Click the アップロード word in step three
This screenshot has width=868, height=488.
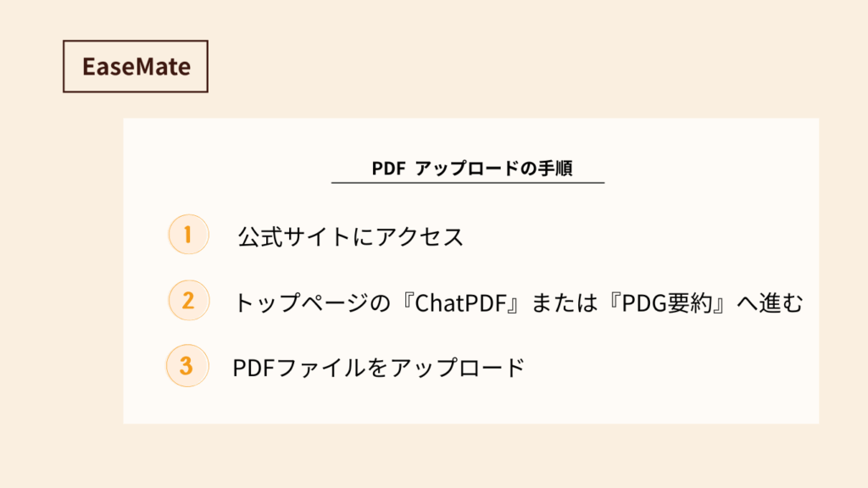coord(457,368)
